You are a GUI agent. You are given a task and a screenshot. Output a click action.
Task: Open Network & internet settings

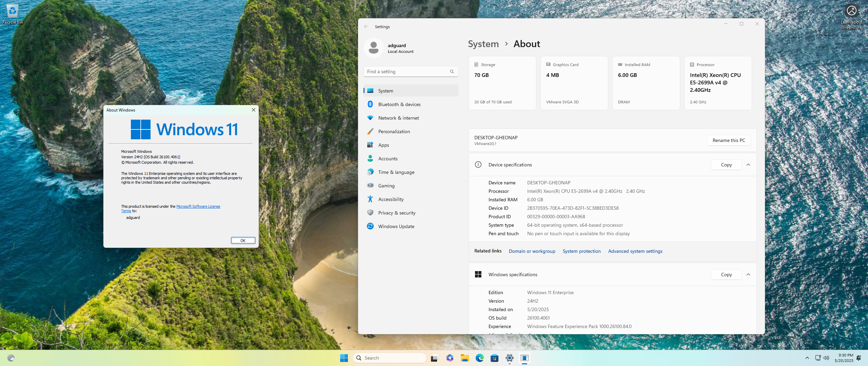(x=398, y=118)
